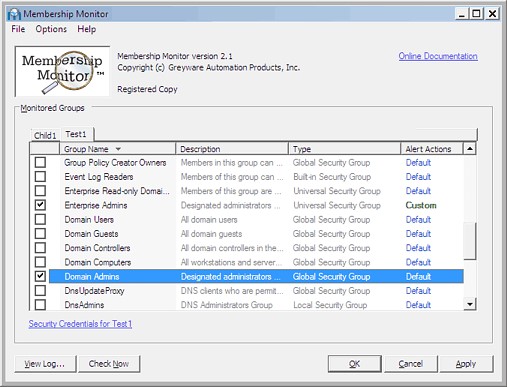Click the Apply button
The width and height of the screenshot is (507, 387).
click(466, 364)
